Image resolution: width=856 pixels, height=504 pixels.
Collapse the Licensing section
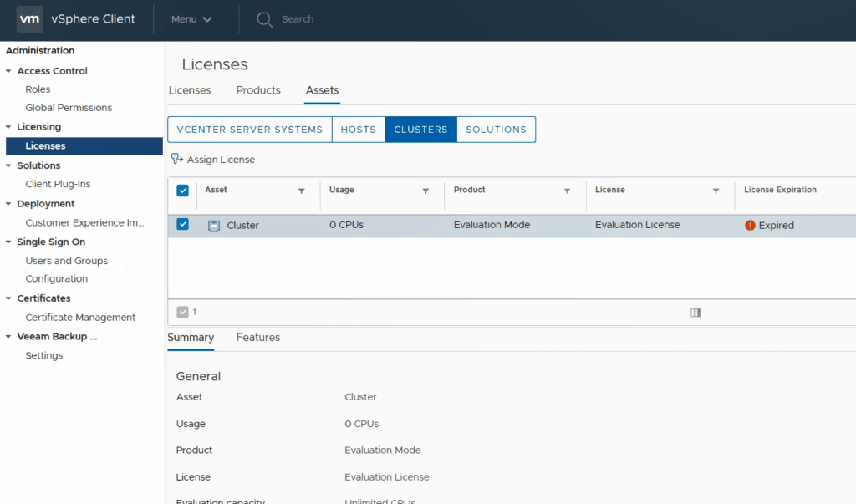coord(8,127)
